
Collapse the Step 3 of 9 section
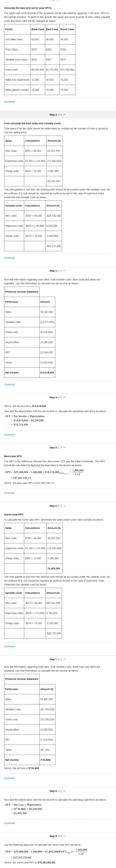coord(65,271)
